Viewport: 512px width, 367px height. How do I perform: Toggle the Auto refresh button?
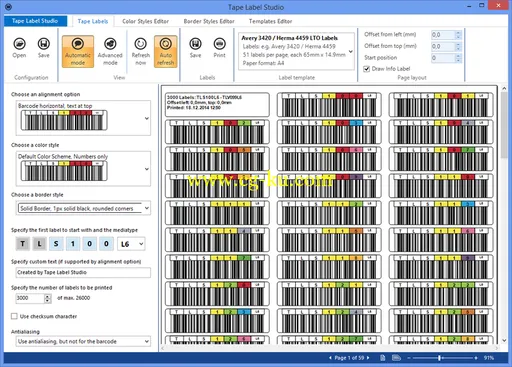click(166, 51)
